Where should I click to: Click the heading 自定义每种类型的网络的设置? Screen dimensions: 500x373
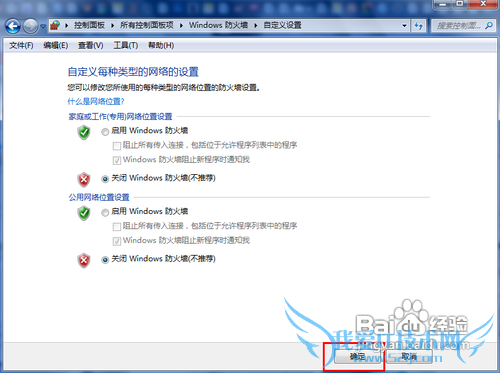tap(133, 72)
